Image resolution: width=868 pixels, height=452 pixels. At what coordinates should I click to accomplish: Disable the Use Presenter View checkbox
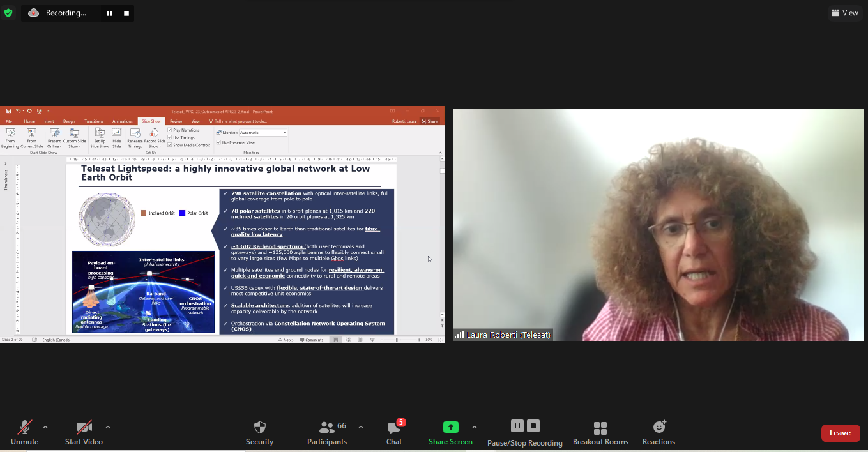pos(219,143)
